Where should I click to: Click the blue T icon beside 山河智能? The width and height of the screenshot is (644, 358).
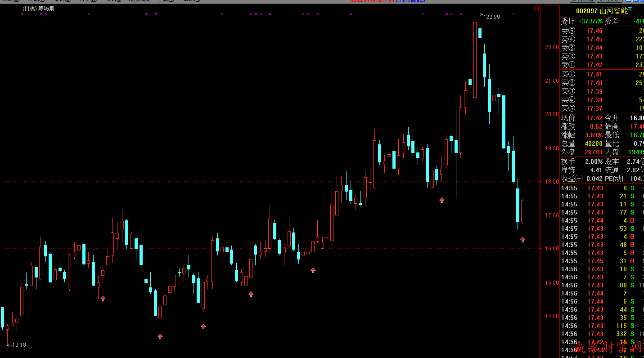click(630, 9)
